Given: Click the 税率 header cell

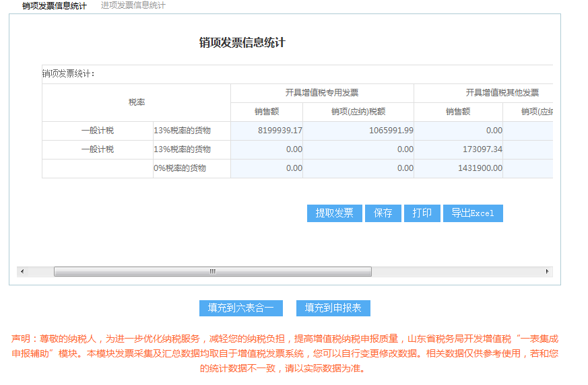Looking at the screenshot, I should coord(137,102).
